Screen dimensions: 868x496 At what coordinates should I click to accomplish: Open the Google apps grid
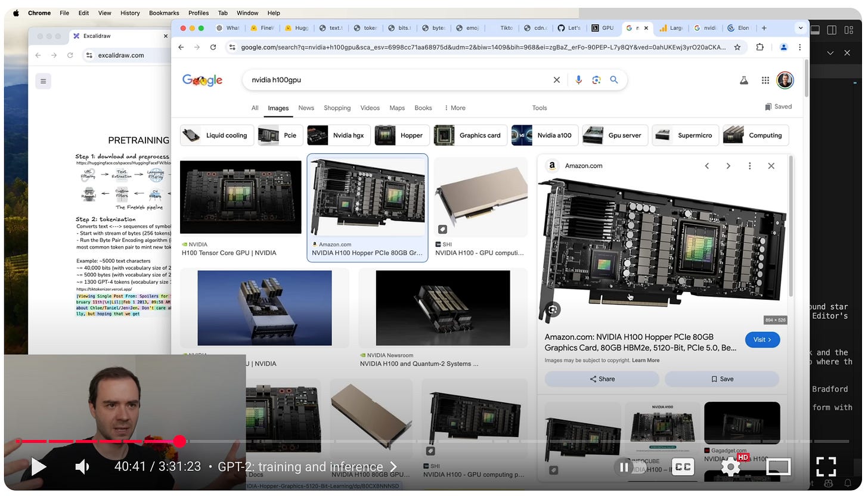(x=765, y=80)
